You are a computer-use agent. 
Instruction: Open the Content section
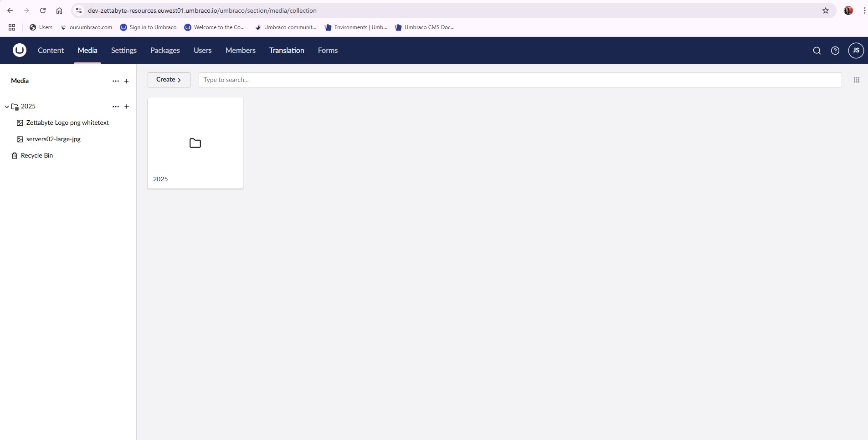51,51
